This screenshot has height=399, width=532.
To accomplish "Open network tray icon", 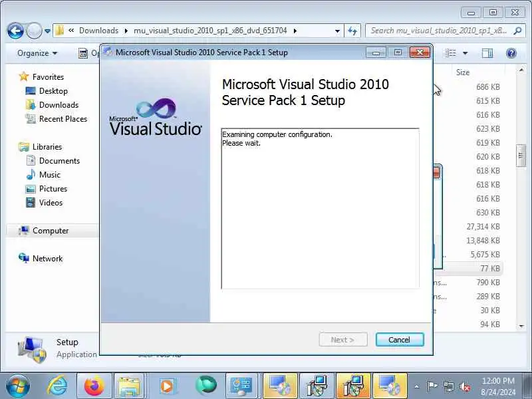I will 448,386.
